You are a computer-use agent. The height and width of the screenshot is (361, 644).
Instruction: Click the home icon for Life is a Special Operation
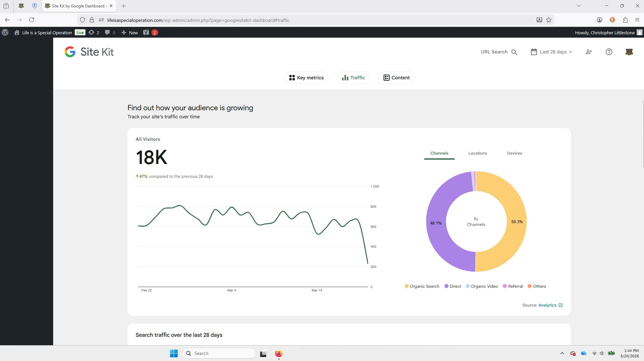point(17,33)
